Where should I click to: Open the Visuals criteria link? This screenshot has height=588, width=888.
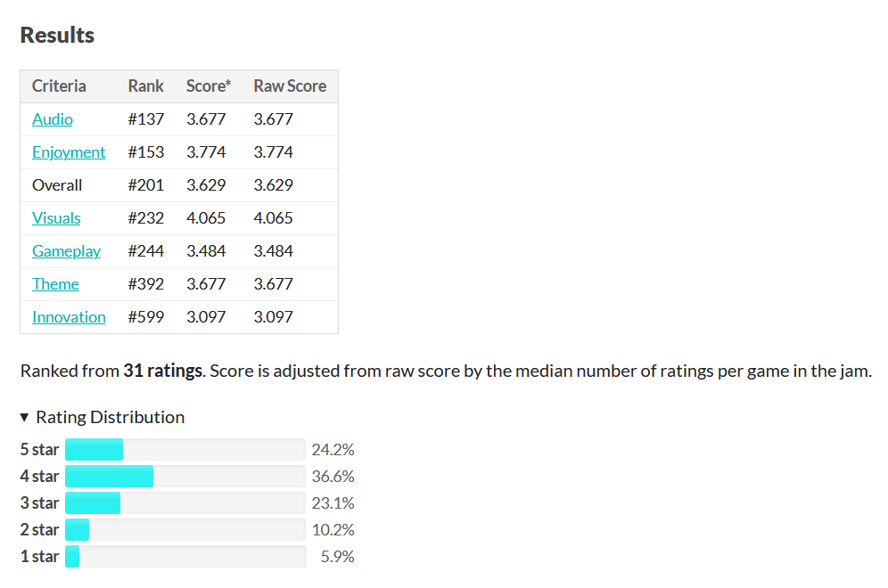tap(56, 218)
